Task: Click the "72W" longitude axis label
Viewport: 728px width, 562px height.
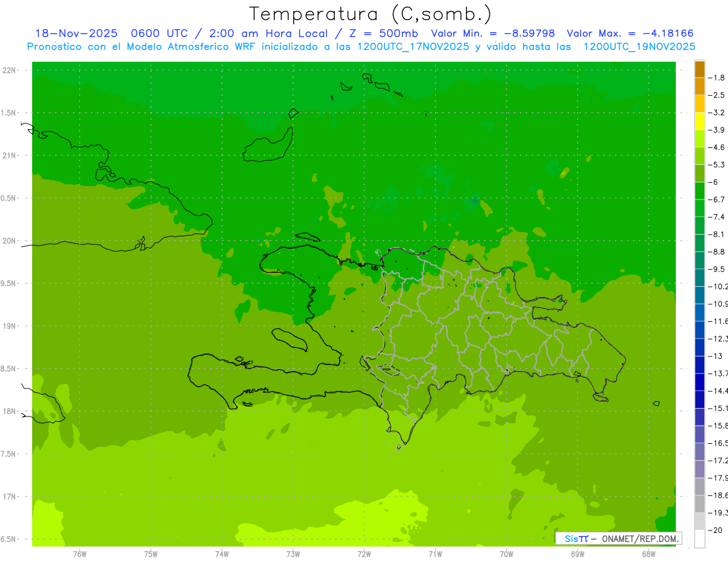Action: 364,554
